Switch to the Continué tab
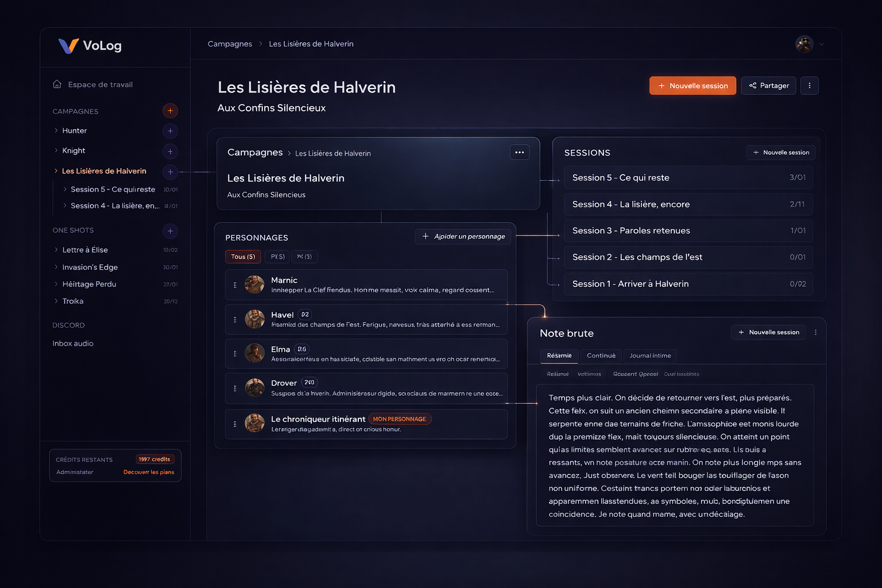Screen dimensions: 882x588 coord(601,356)
